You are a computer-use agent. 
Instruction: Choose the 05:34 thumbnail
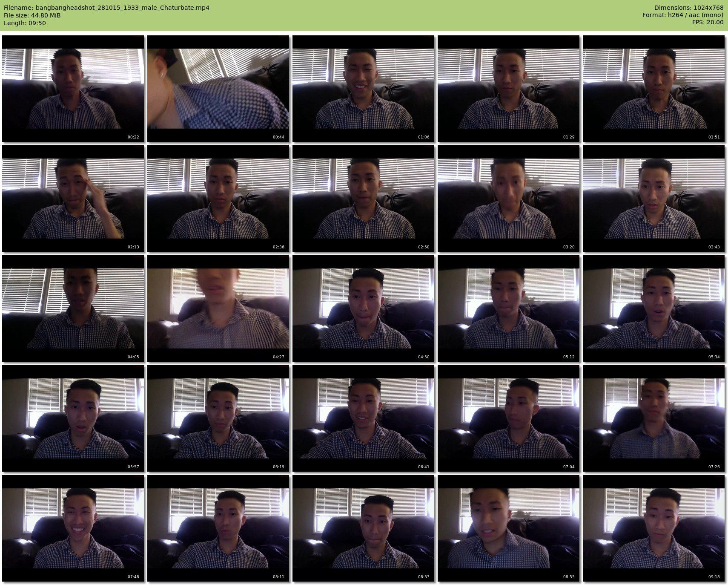click(x=654, y=308)
